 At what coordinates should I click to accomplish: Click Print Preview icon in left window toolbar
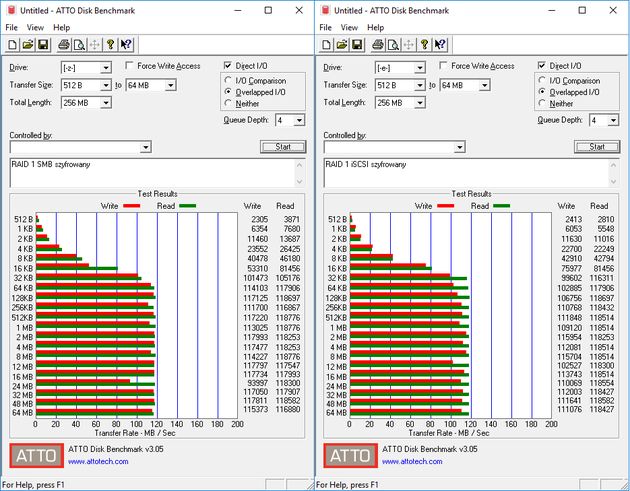(x=79, y=45)
